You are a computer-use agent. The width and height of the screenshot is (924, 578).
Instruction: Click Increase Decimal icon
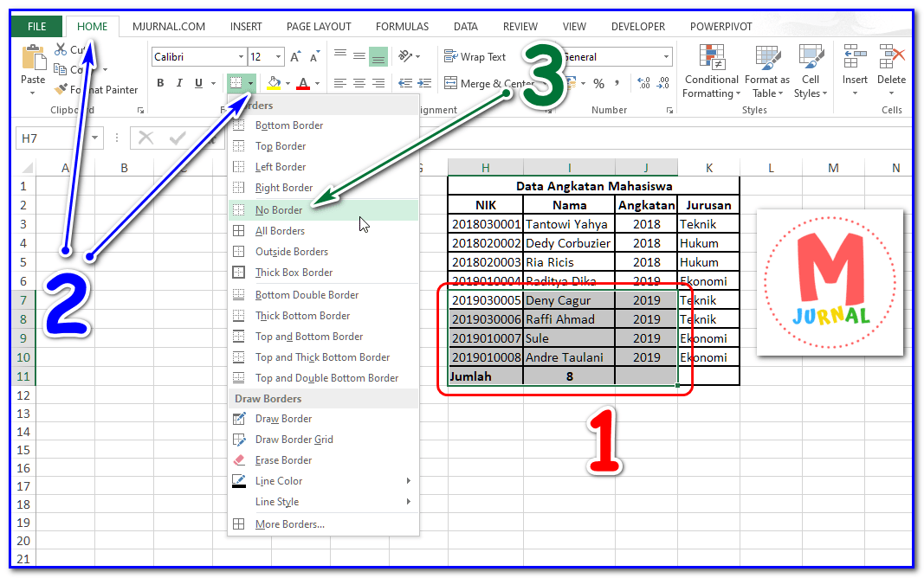pos(644,84)
